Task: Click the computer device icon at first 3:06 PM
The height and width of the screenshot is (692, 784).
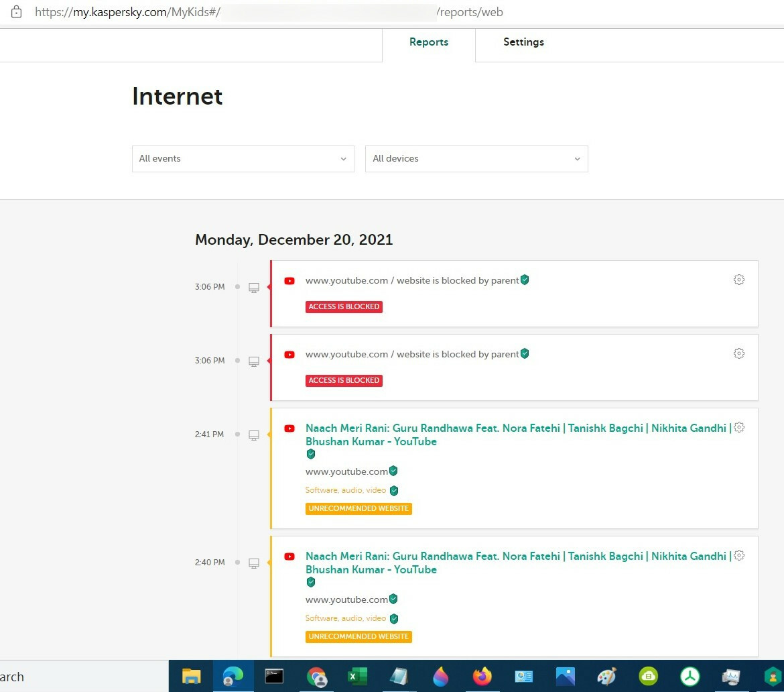Action: (254, 288)
